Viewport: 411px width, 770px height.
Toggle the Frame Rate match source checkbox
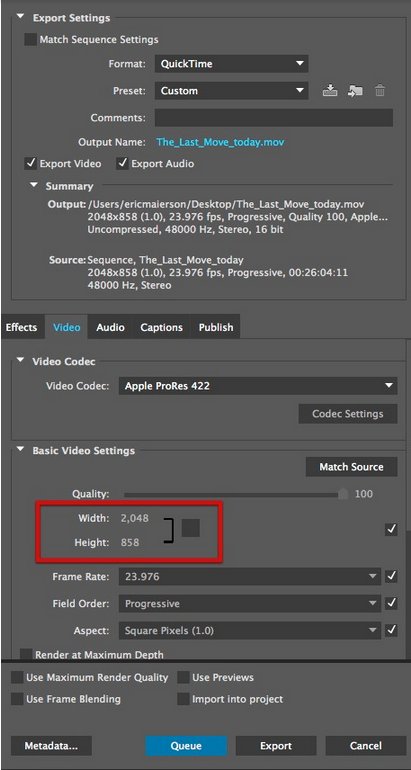(391, 576)
